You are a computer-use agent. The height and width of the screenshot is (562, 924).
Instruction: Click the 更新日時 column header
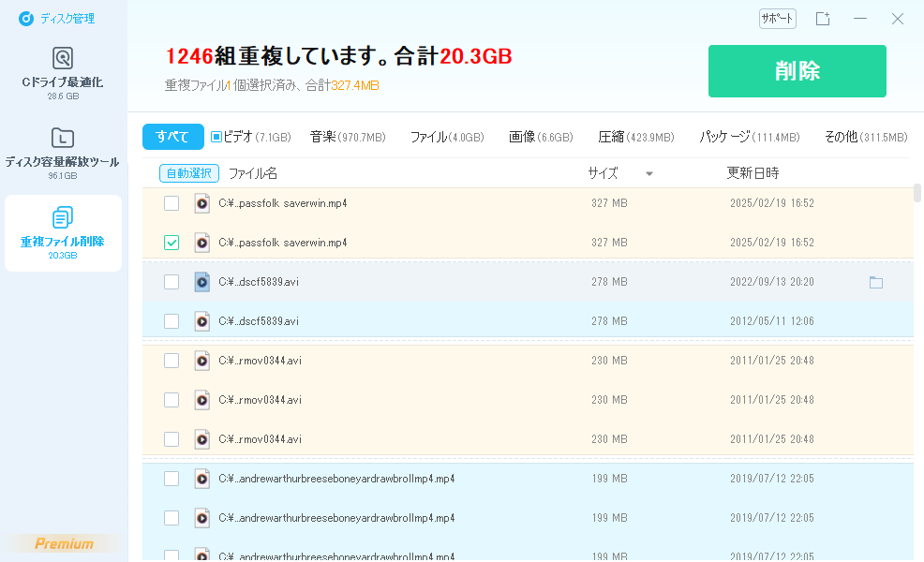[753, 173]
